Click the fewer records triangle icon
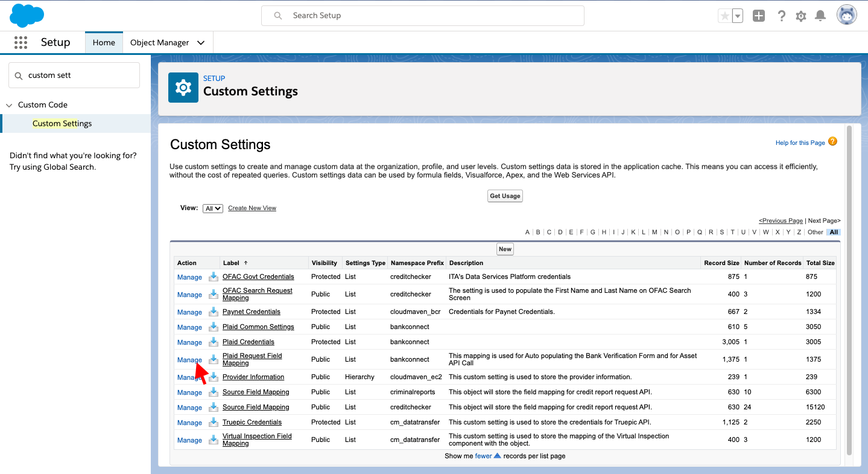The width and height of the screenshot is (868, 474). point(498,456)
